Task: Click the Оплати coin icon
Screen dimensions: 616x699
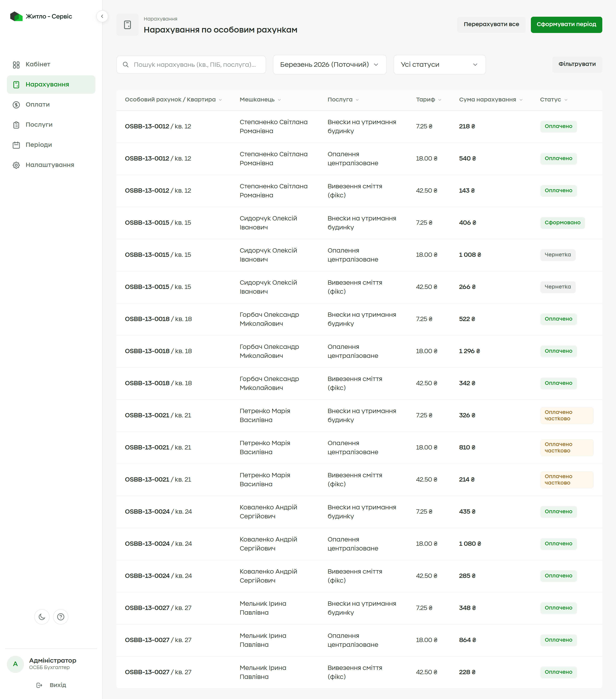Action: point(16,105)
